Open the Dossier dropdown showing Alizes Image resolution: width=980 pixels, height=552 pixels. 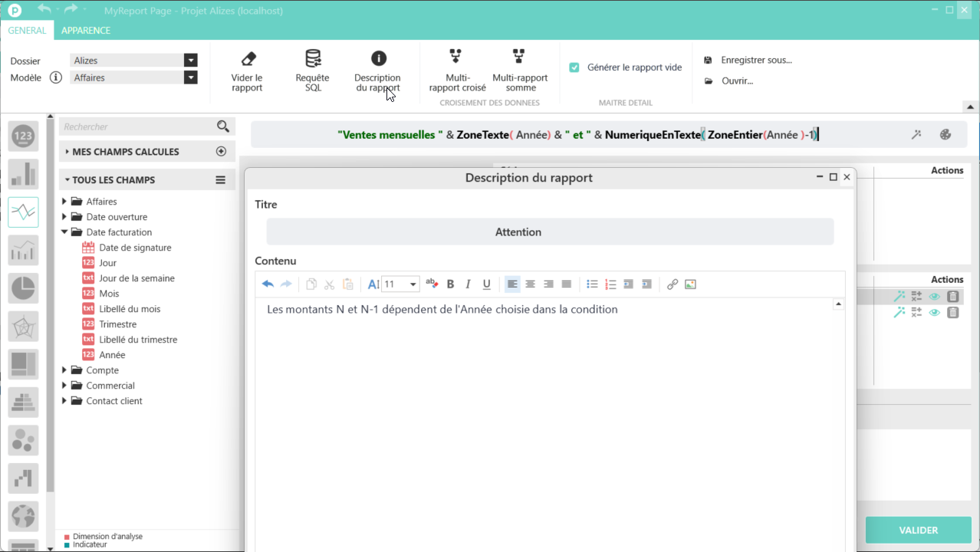coord(190,61)
